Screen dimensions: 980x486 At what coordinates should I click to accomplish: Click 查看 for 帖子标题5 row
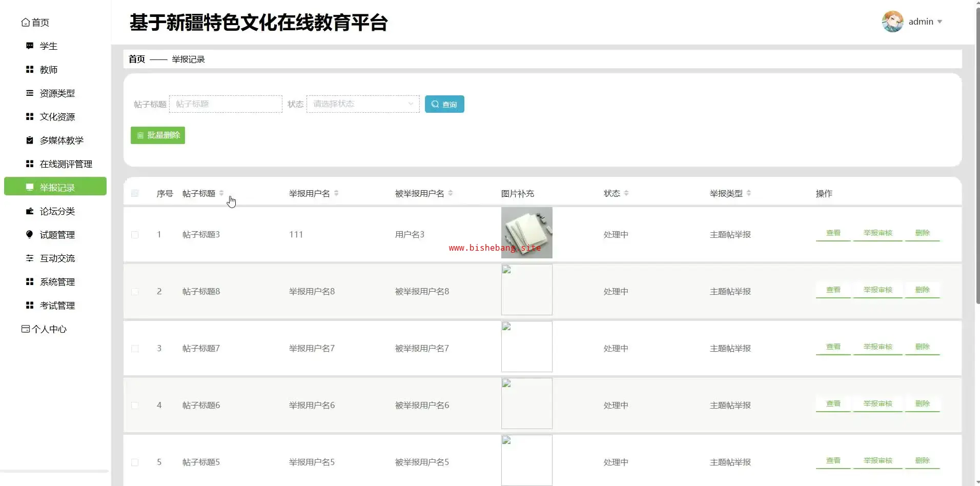(x=833, y=461)
